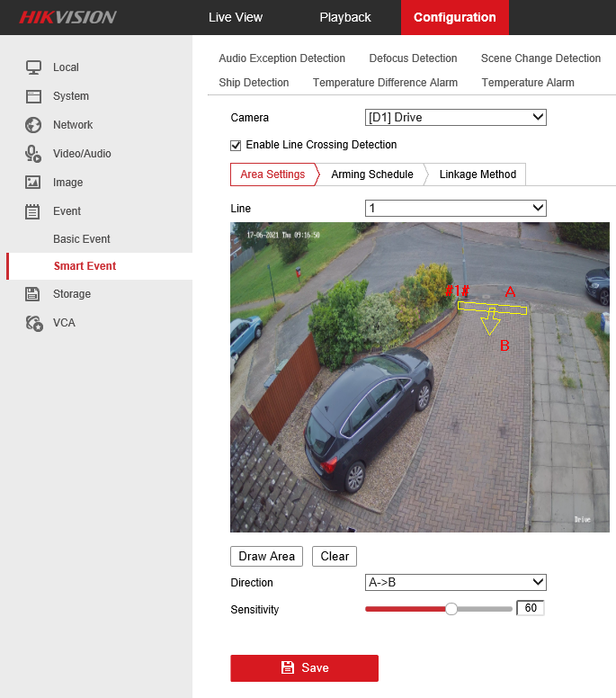
Task: Click the Video/Audio microphone icon
Action: click(x=33, y=154)
